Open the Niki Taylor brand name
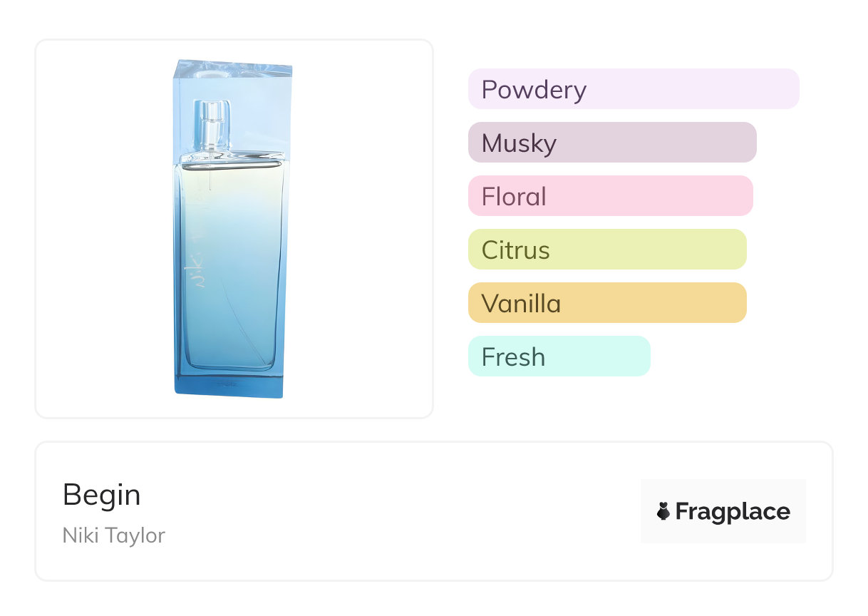Screen dimensions: 868x616 [114, 535]
